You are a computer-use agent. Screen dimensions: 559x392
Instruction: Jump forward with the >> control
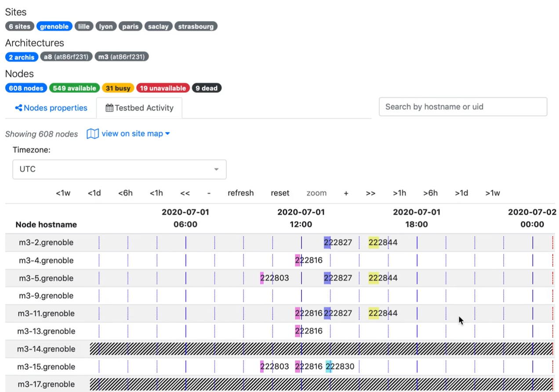click(370, 193)
